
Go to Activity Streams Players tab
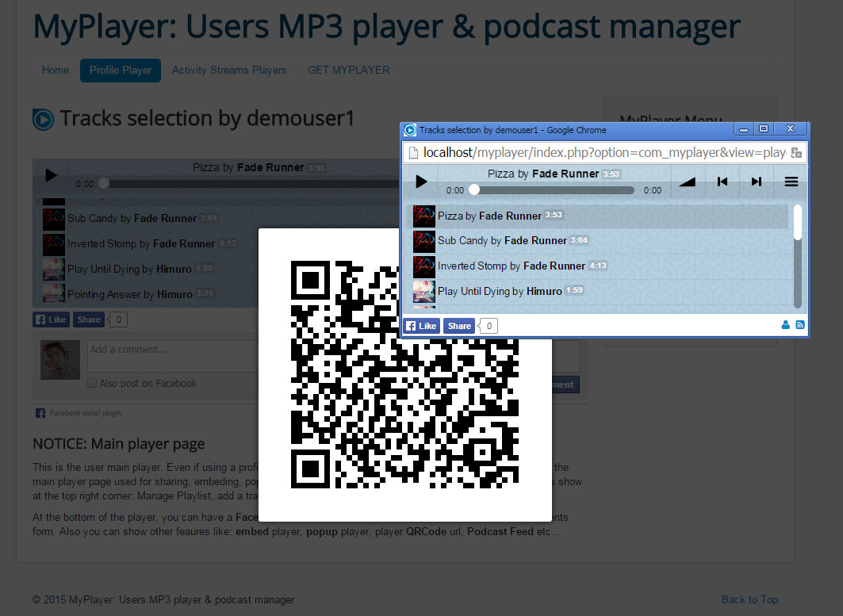coord(229,71)
